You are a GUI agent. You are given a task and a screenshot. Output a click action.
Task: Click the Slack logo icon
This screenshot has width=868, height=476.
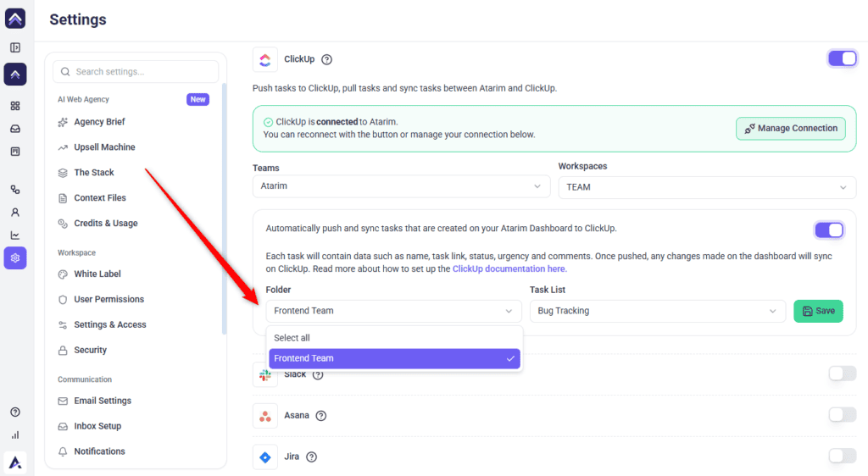pos(265,375)
